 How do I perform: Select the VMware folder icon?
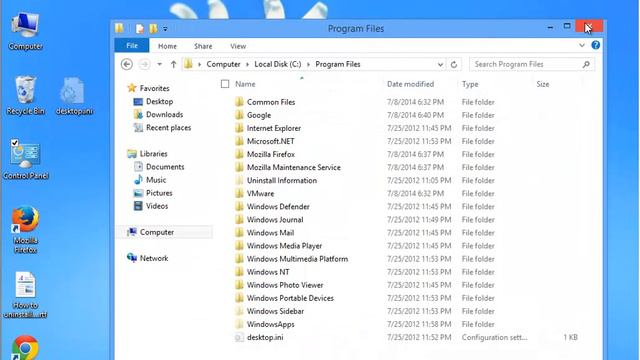240,193
